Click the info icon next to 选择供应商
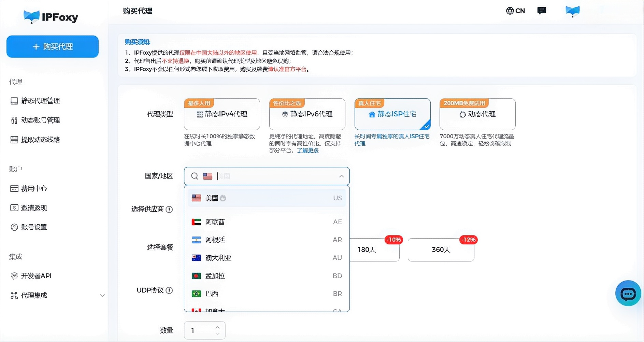The height and width of the screenshot is (342, 644). pyautogui.click(x=169, y=209)
